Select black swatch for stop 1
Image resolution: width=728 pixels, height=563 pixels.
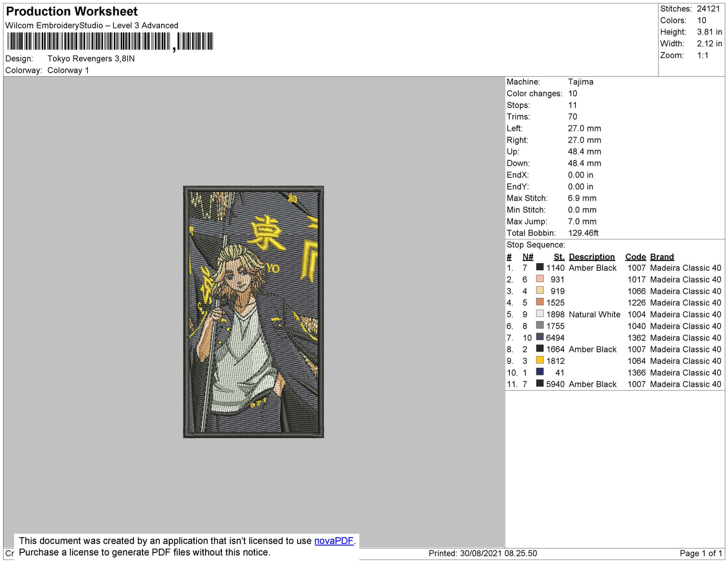540,267
